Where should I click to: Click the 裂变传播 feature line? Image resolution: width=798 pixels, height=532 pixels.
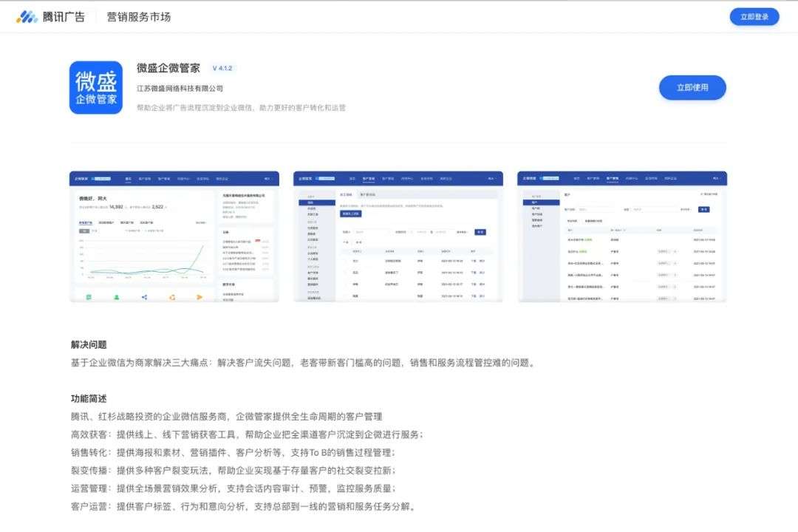point(233,471)
